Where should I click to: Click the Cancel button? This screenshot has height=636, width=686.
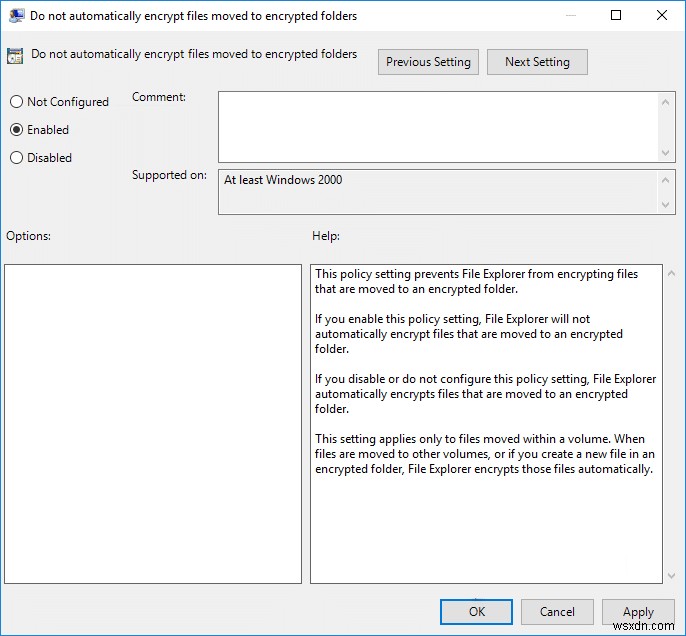pyautogui.click(x=557, y=612)
